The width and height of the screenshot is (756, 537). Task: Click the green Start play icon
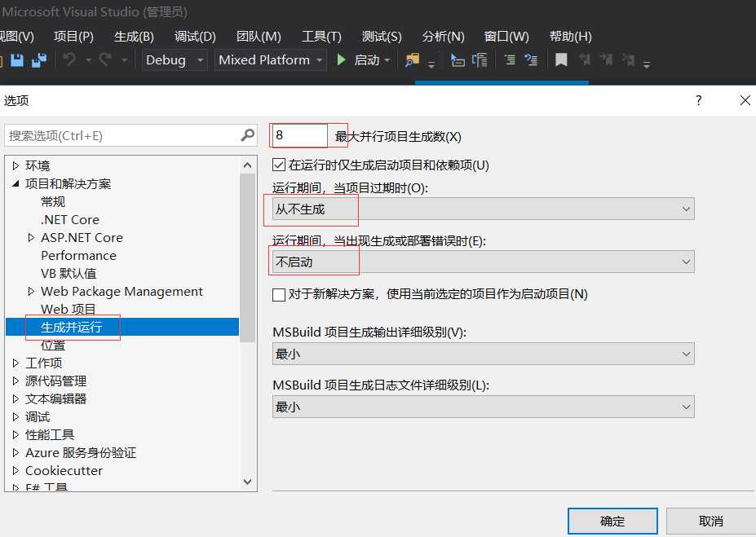click(342, 59)
